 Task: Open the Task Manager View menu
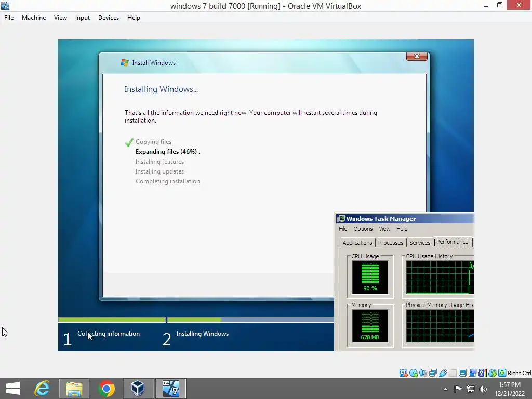(384, 229)
